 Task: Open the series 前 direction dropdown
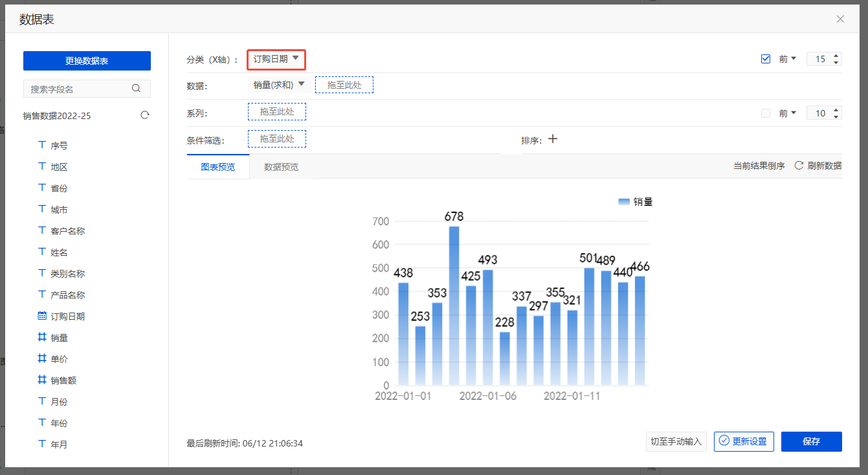pos(788,113)
